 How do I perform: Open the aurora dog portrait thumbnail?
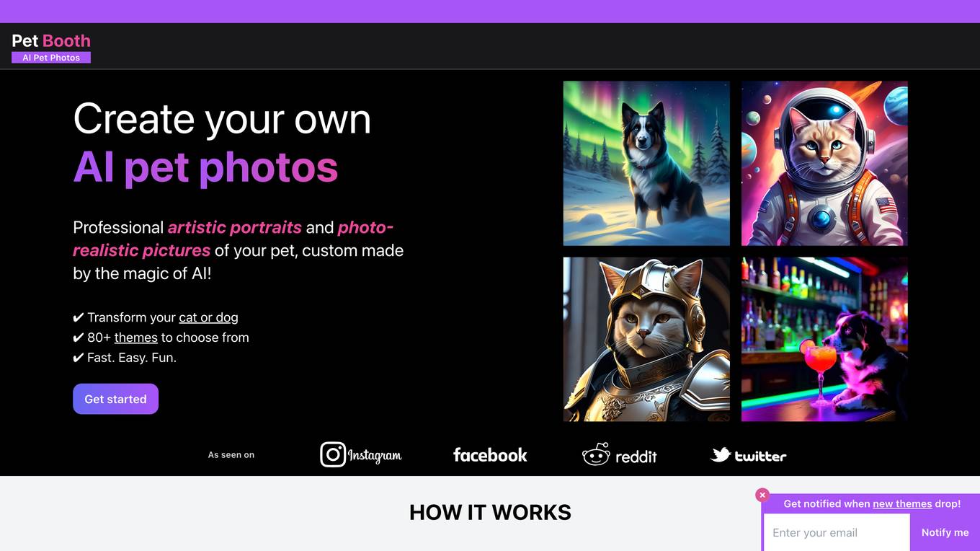click(x=646, y=163)
